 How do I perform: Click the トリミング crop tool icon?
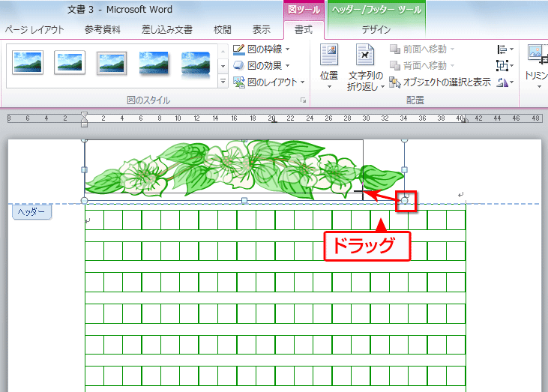(538, 55)
